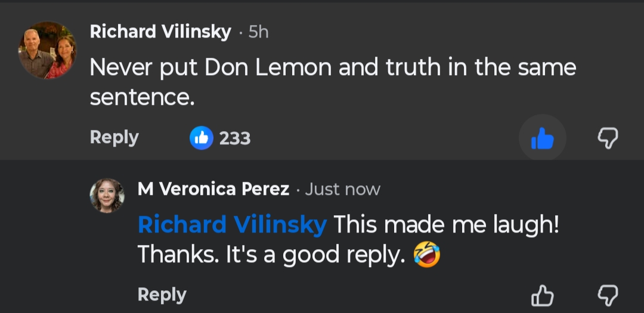Reply to M Veronica Perez's comment

pyautogui.click(x=162, y=295)
